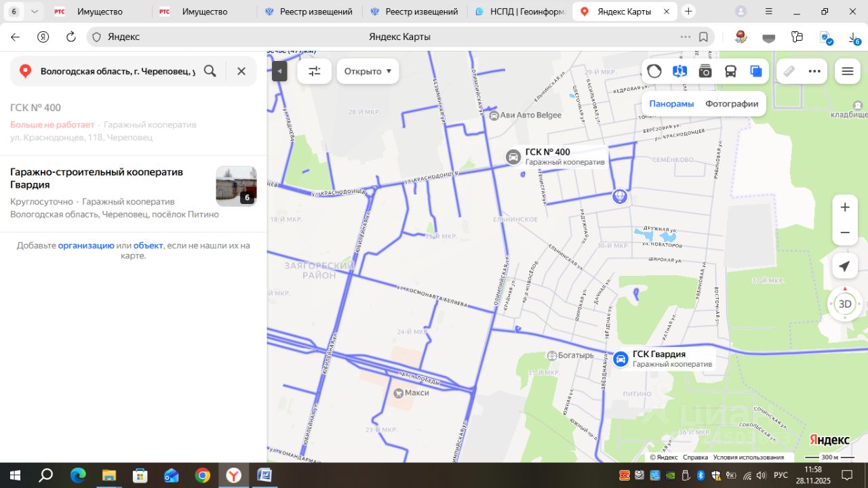Open Условия использования link
This screenshot has width=868, height=488.
pyautogui.click(x=748, y=457)
